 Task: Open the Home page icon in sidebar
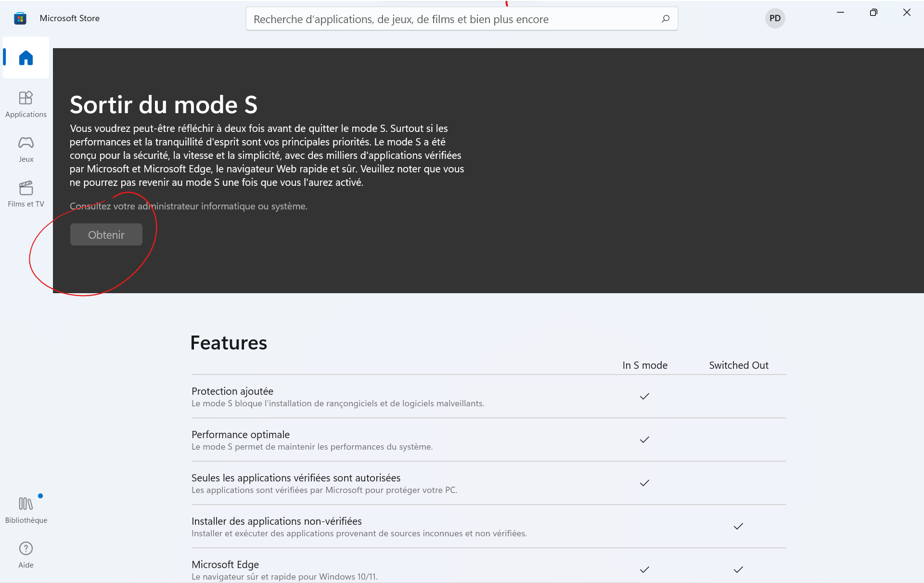pyautogui.click(x=26, y=58)
